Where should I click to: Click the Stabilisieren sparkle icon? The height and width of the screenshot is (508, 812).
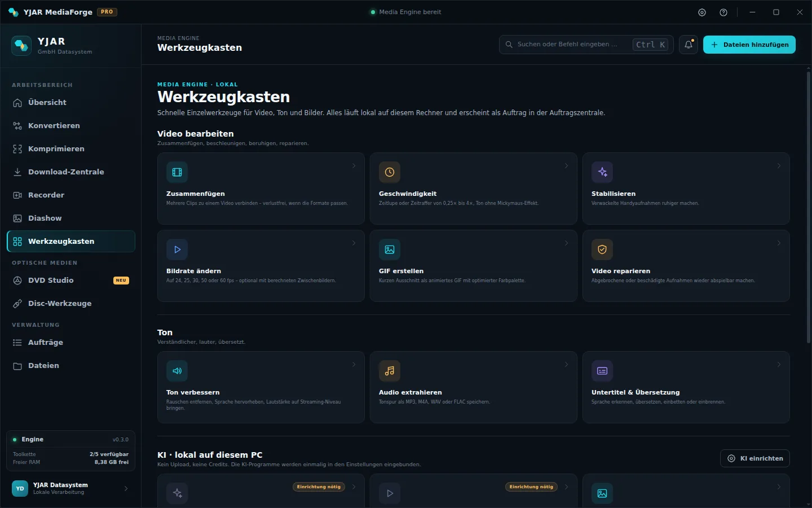602,172
